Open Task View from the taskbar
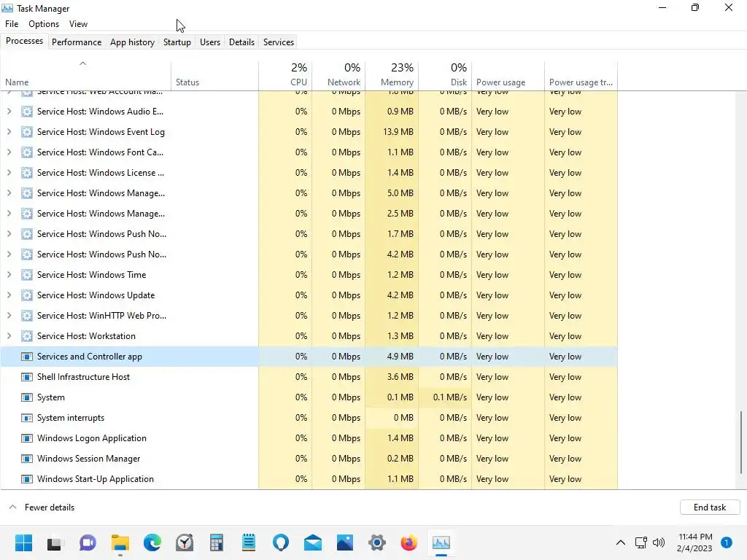 [x=54, y=542]
